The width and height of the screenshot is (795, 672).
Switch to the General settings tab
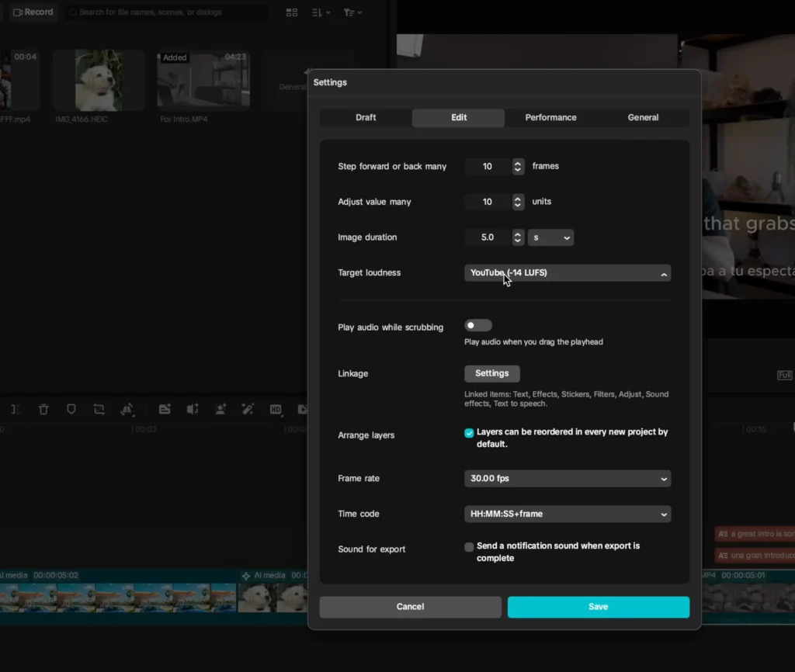point(643,118)
